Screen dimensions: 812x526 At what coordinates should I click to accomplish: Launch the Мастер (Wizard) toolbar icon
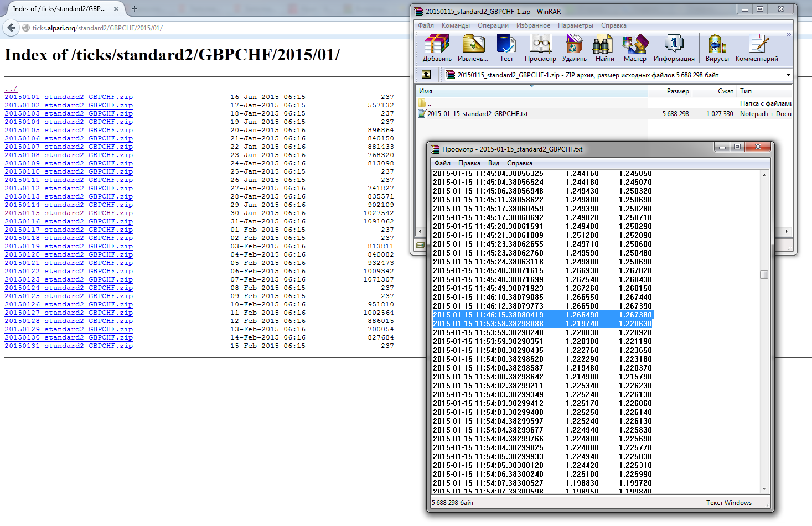click(635, 48)
